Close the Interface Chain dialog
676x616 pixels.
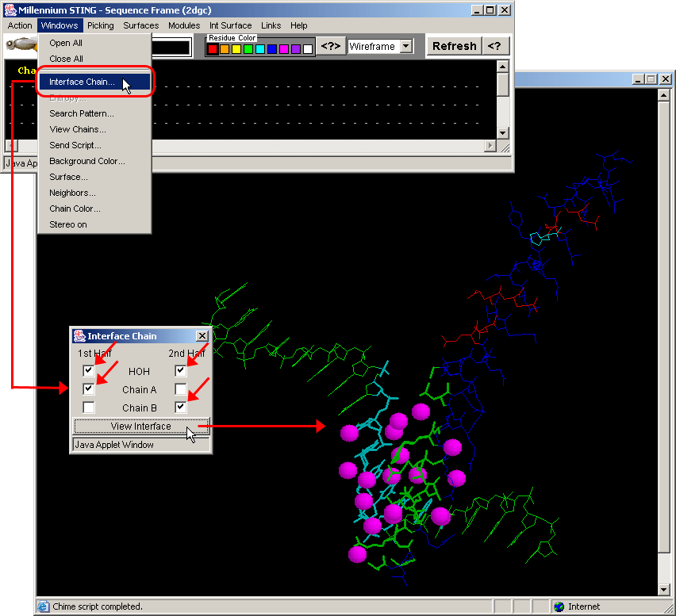pyautogui.click(x=202, y=335)
